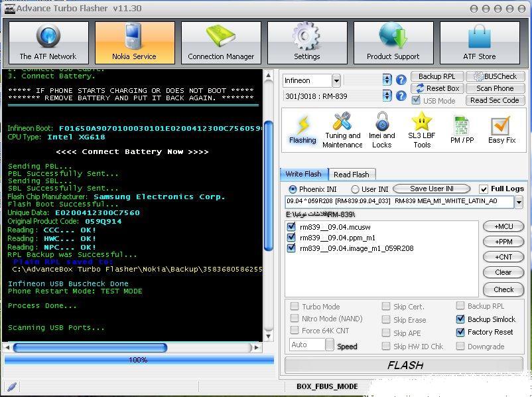Toggle Factory Reset checkbox

460,332
